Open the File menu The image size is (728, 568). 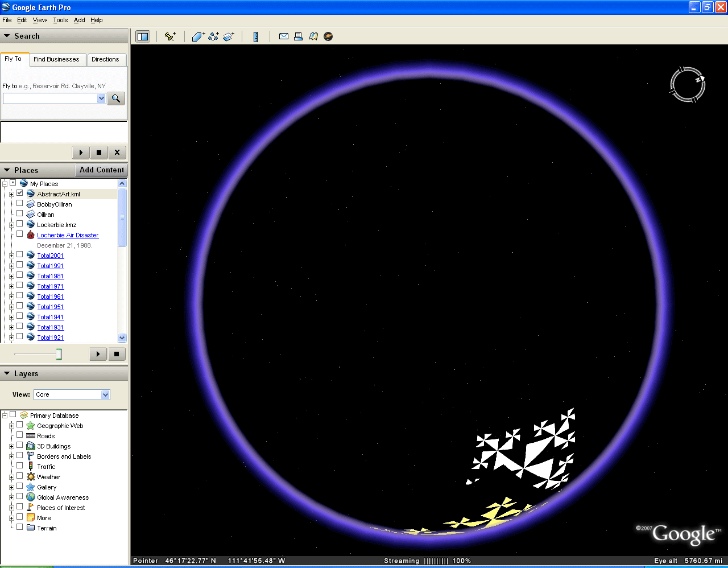tap(7, 20)
